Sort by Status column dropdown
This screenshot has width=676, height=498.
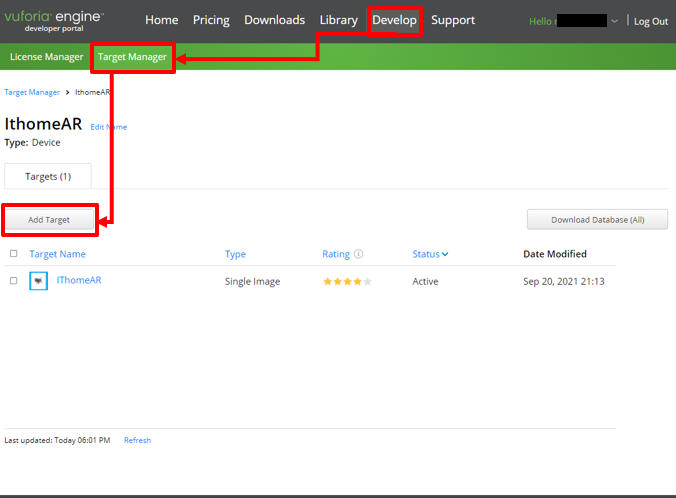point(430,254)
